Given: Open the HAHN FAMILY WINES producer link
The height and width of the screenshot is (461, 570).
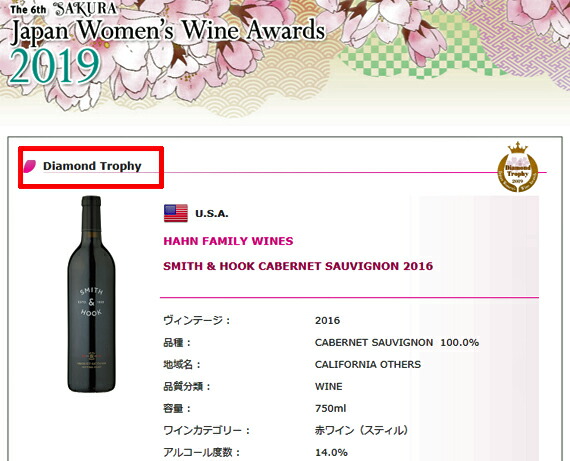Looking at the screenshot, I should 228,241.
